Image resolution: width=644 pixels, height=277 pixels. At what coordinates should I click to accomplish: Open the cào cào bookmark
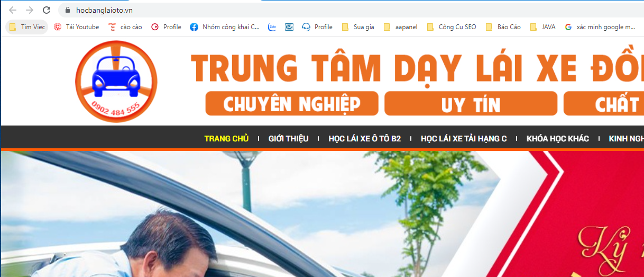125,27
